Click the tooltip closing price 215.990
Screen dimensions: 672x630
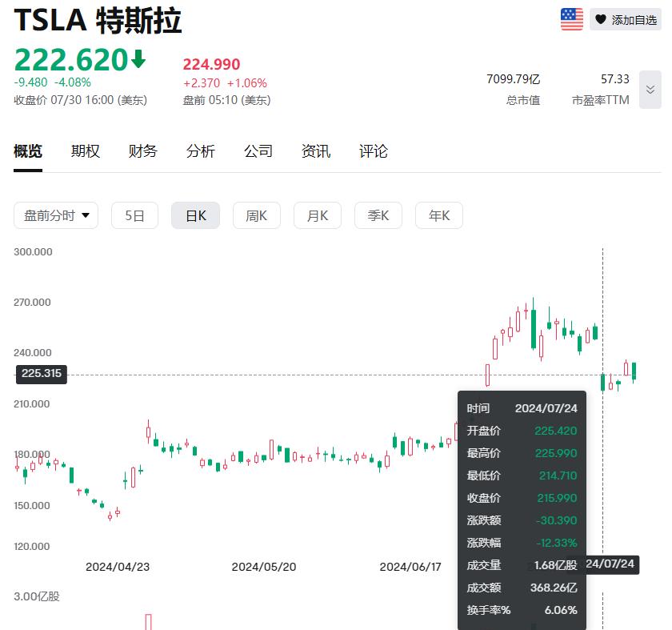(x=557, y=498)
